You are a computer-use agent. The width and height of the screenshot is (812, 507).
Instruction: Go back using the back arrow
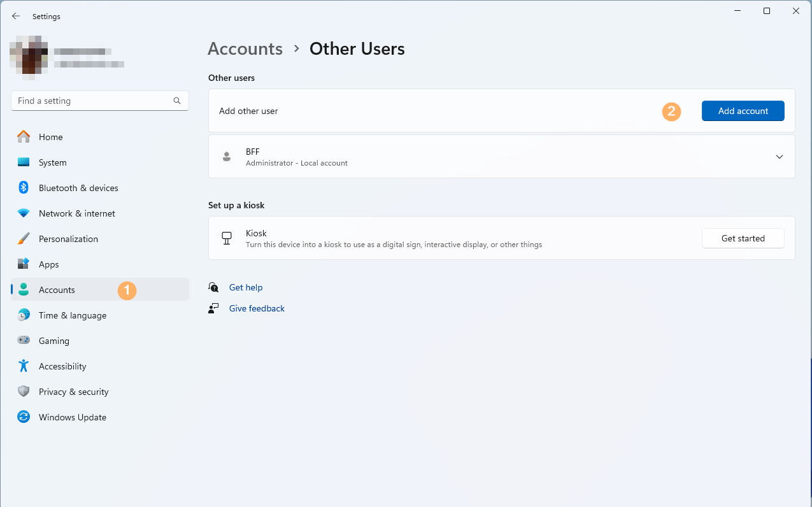[x=16, y=17]
